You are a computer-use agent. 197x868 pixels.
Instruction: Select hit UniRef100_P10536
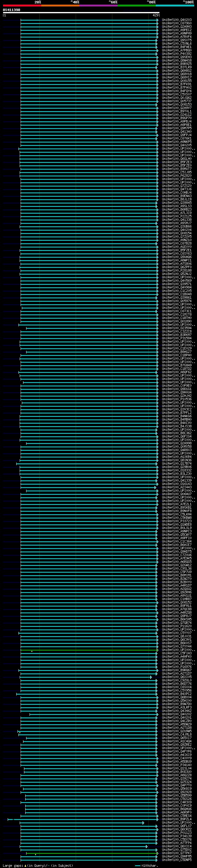(177, 399)
